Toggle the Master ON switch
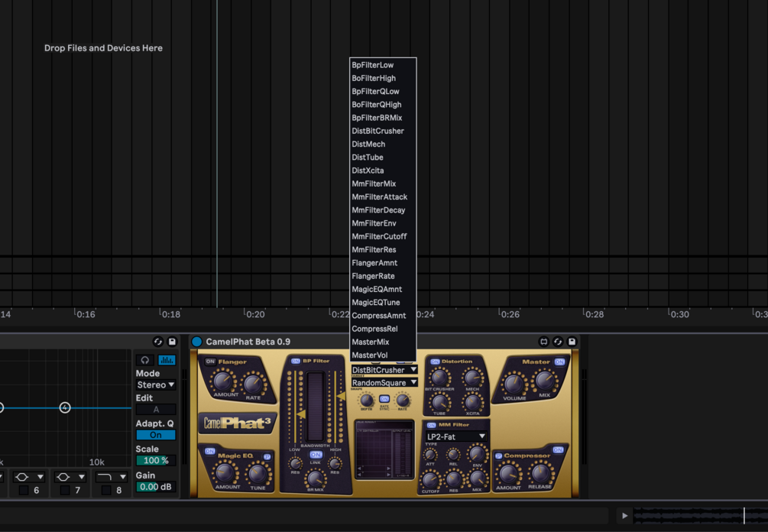 coord(559,362)
